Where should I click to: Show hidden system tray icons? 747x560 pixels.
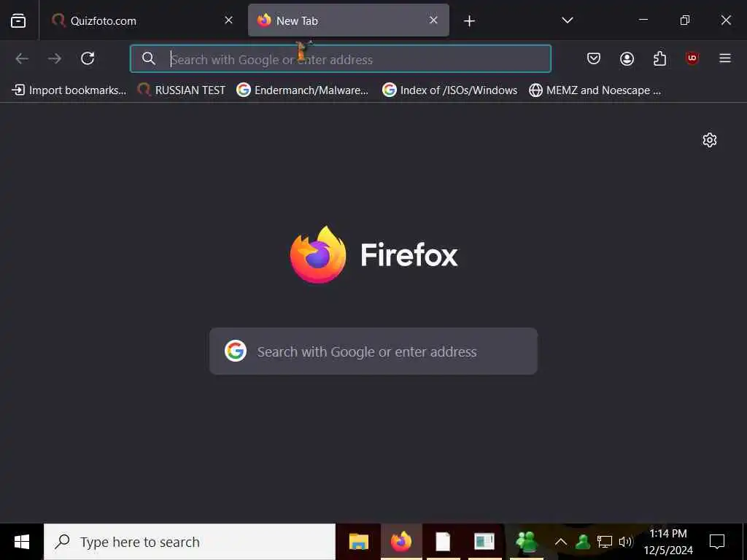561,542
